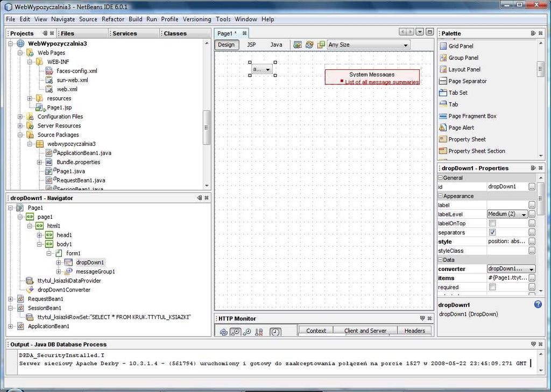The height and width of the screenshot is (392, 551).
Task: Click the Preview in Browser icon in the designer toolbar
Action: [x=297, y=45]
